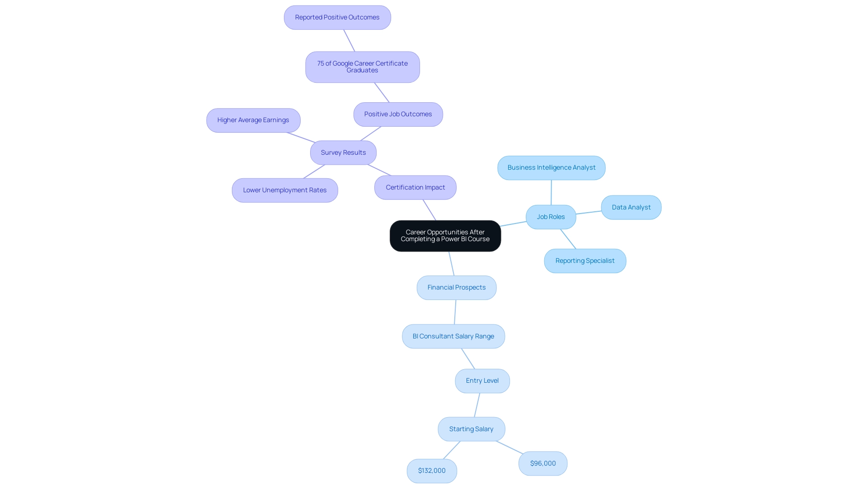Image resolution: width=868 pixels, height=490 pixels.
Task: Expand the '75 of Google Certificate Graduates' node
Action: 362,66
